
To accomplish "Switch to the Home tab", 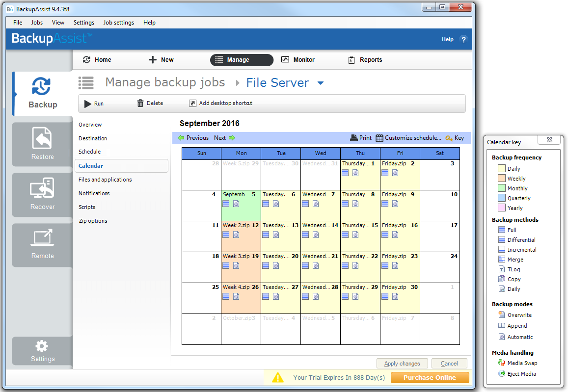I will click(x=97, y=60).
